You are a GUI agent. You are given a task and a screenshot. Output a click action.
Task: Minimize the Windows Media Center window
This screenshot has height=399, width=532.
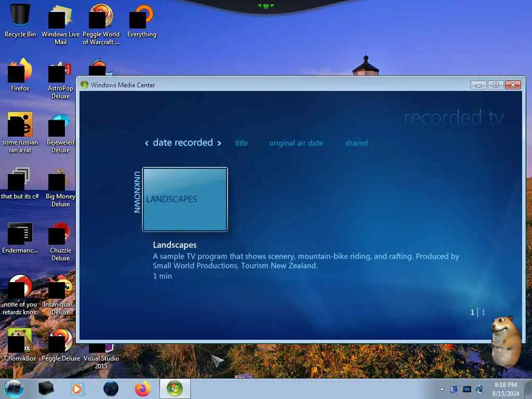pyautogui.click(x=478, y=85)
